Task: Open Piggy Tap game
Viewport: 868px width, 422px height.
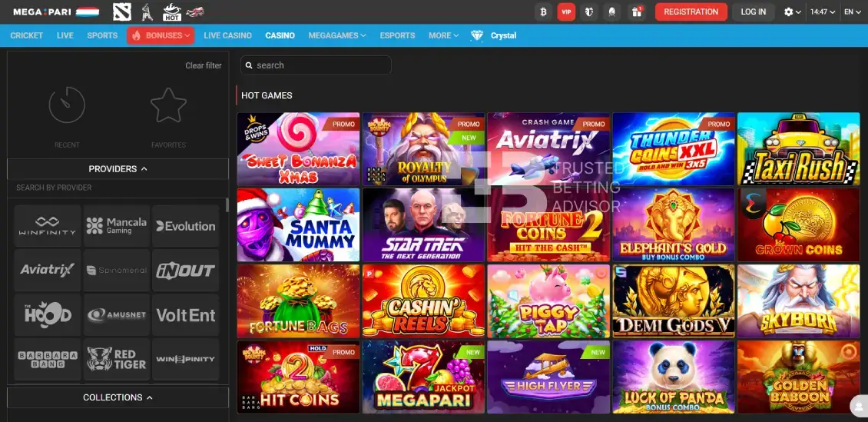Action: point(548,301)
